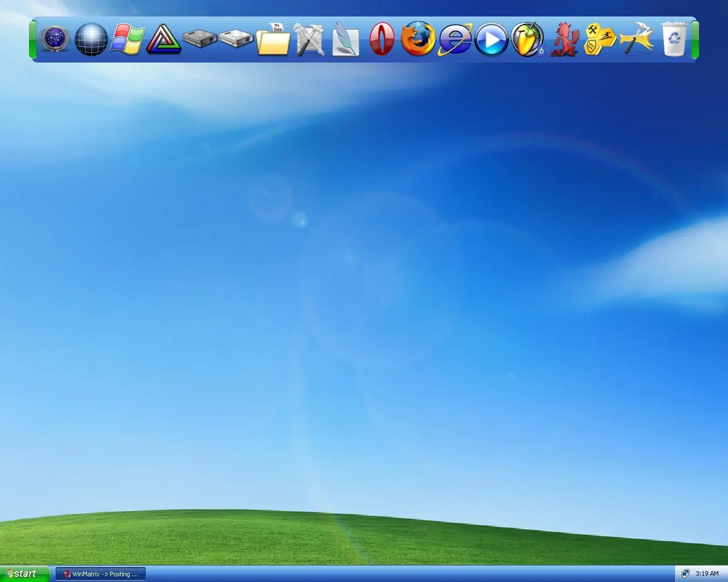The width and height of the screenshot is (728, 582).
Task: Launch the colored triangle app icon
Action: (164, 39)
